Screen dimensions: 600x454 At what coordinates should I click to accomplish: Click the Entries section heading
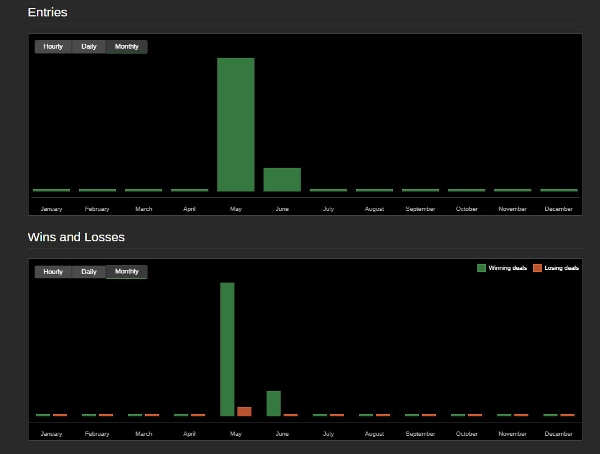click(x=47, y=12)
